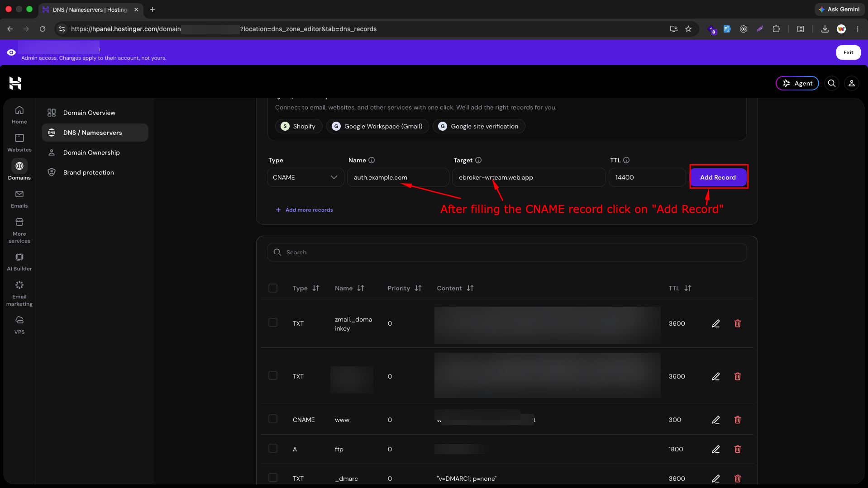Open Domain Overview menu item
This screenshot has width=868, height=488.
(95, 113)
